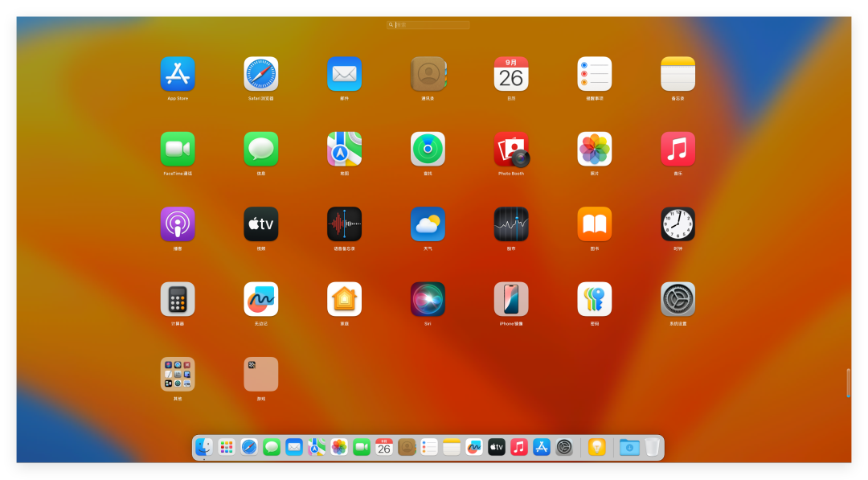Open App Store from the Dock
The image size is (868, 480).
tap(542, 447)
